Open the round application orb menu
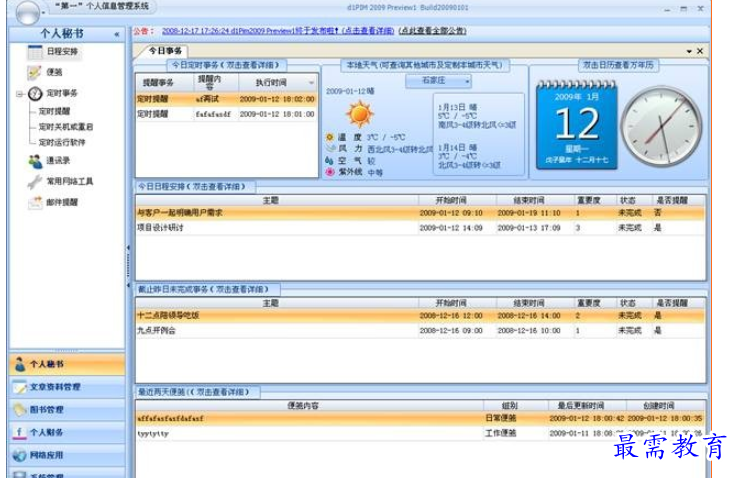Viewport: 735px width, 478px height. [x=28, y=12]
